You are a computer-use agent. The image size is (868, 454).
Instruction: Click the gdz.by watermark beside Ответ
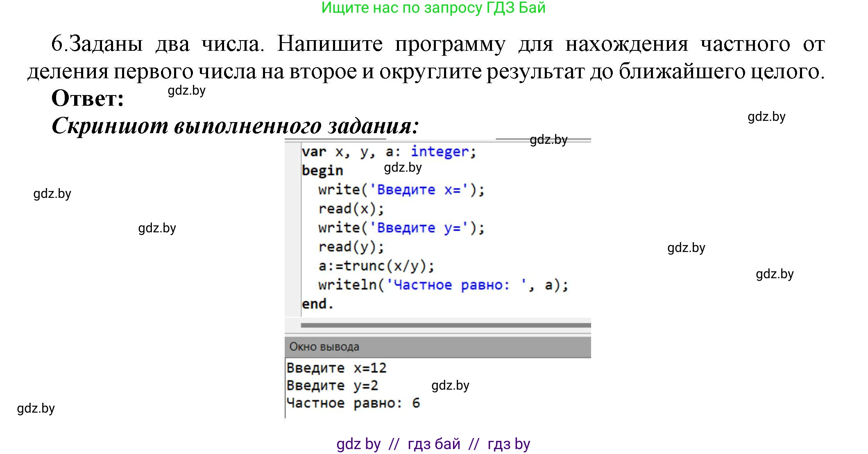pyautogui.click(x=186, y=91)
